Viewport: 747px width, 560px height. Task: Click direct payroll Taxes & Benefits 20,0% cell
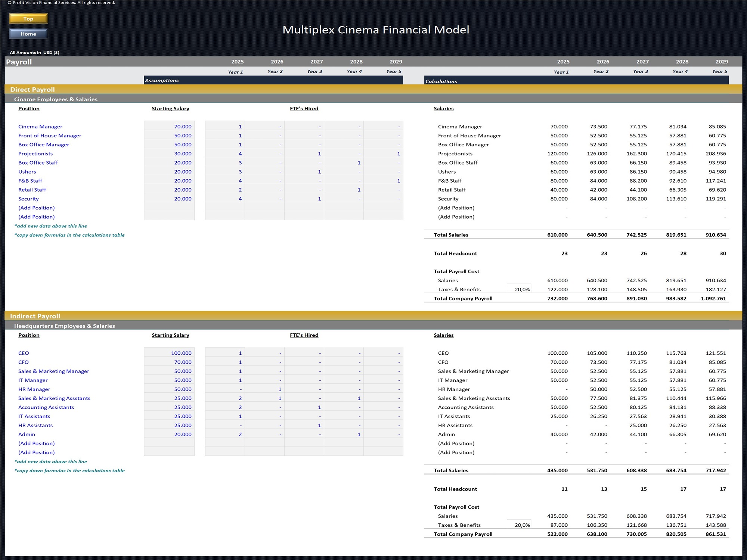pyautogui.click(x=519, y=289)
